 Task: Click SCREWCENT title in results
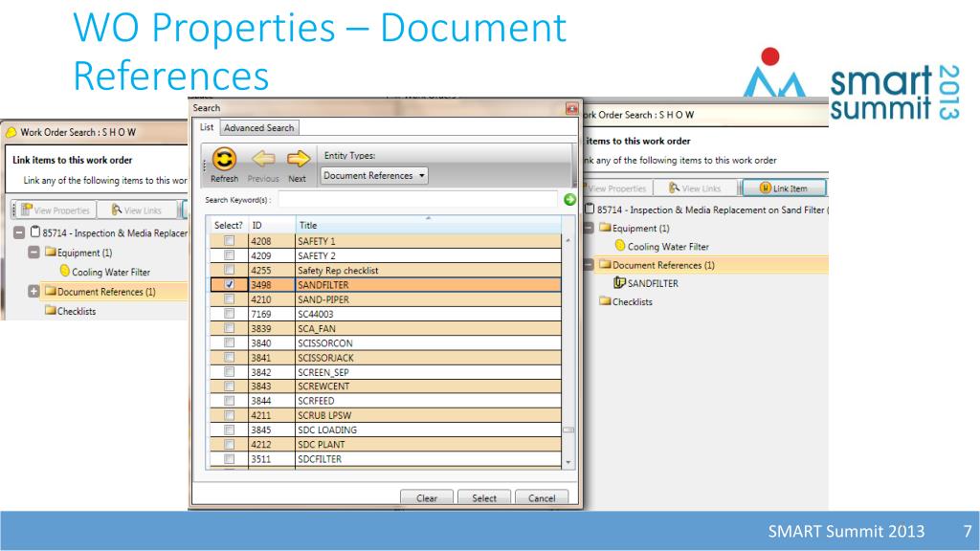point(323,386)
